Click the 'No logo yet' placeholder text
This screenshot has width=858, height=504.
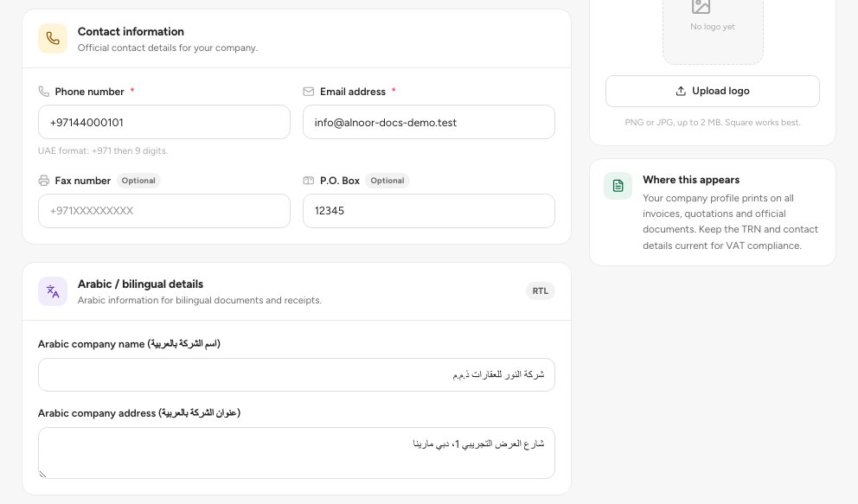pos(713,27)
